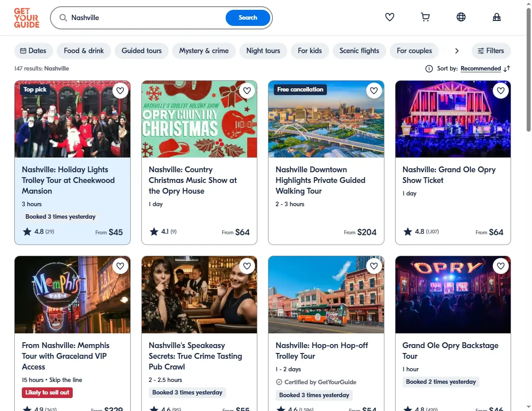Open the Sort by Recommended dropdown

tap(481, 69)
